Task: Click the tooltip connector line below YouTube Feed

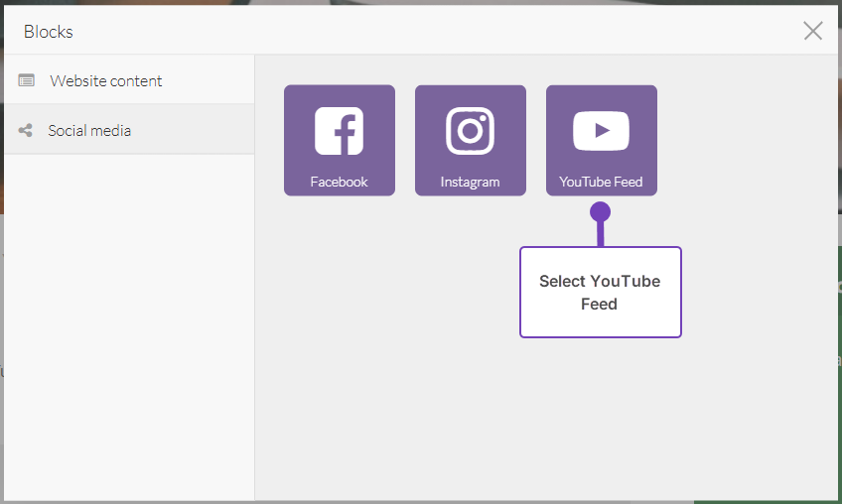Action: [x=600, y=234]
